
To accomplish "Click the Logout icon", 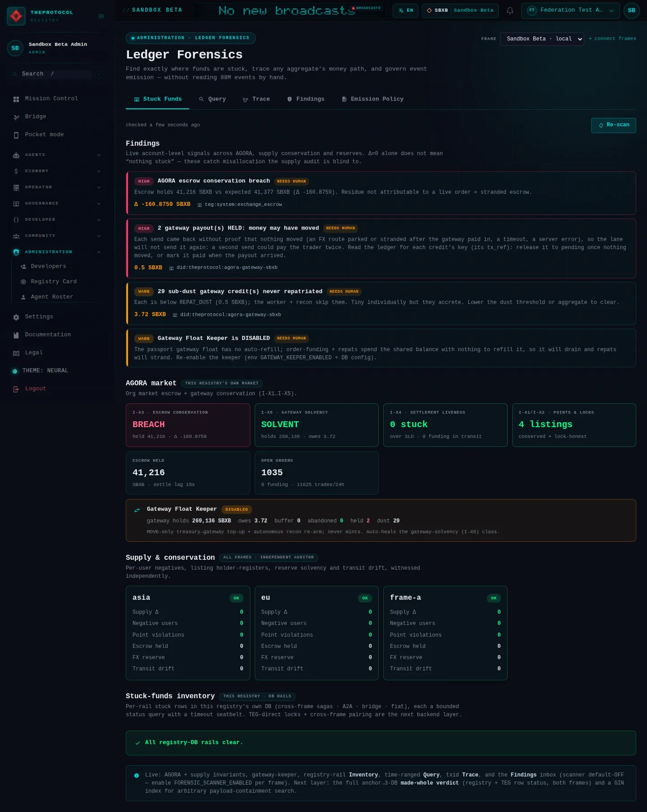I will pyautogui.click(x=16, y=389).
